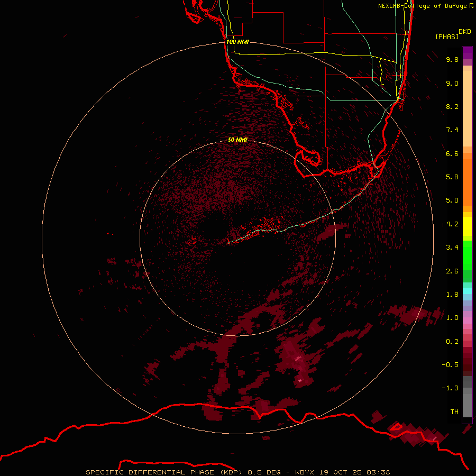Click the NEXLAB-College of DuPage credit text

click(x=425, y=6)
